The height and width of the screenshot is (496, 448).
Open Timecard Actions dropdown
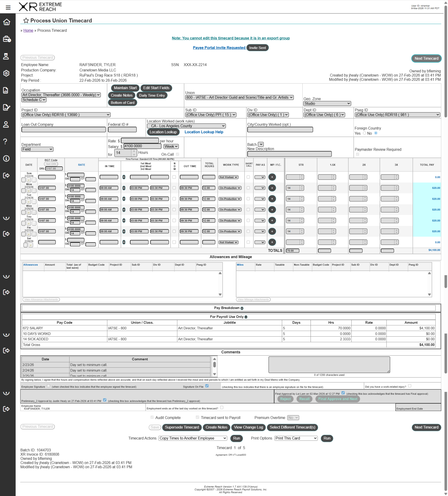pos(193,438)
